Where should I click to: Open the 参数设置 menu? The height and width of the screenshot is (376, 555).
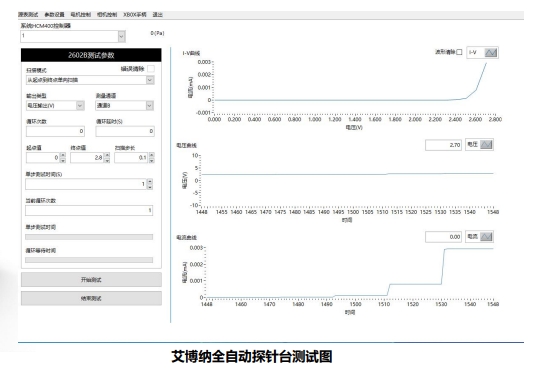click(x=54, y=15)
